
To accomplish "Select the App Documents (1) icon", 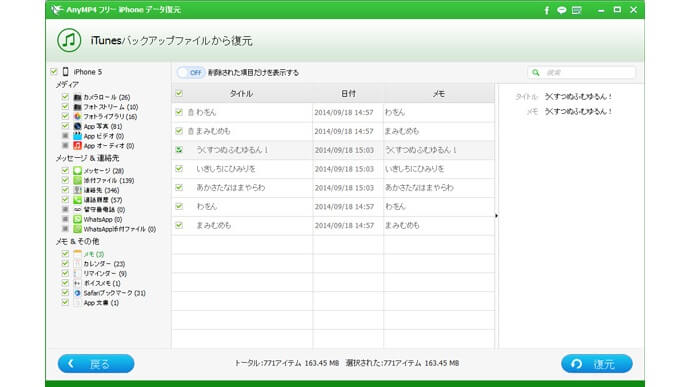I will (78, 303).
